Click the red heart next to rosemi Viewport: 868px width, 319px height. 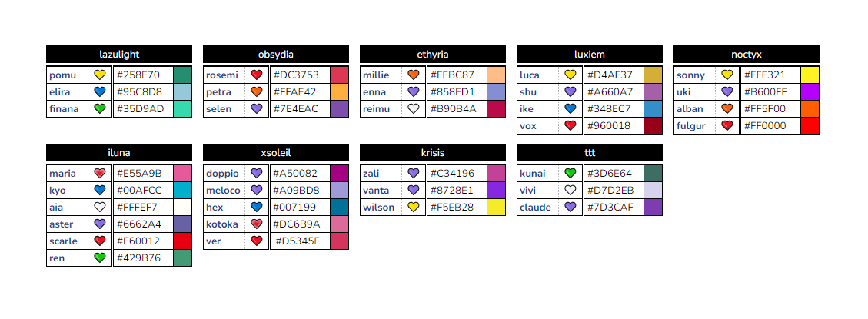(x=256, y=75)
